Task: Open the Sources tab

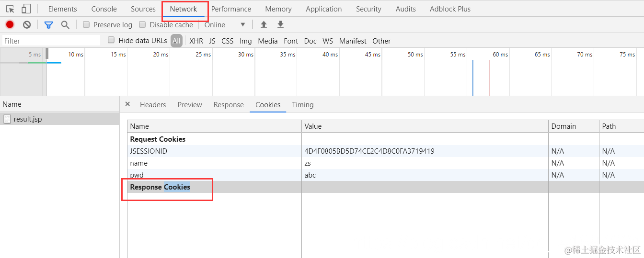Action: pyautogui.click(x=143, y=9)
